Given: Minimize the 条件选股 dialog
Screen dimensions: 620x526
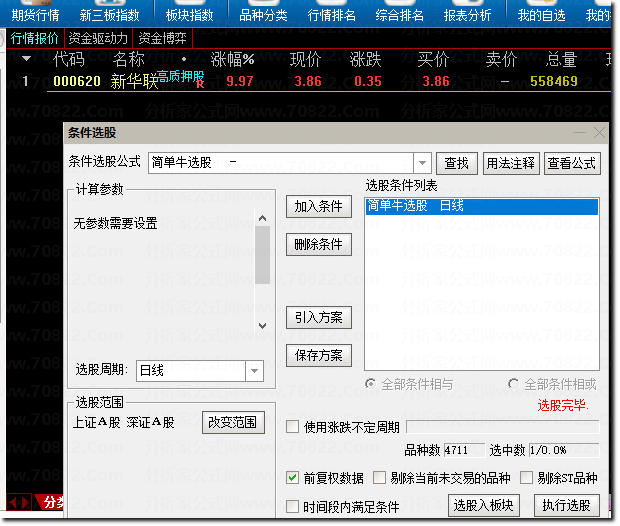Looking at the screenshot, I should click(x=579, y=133).
